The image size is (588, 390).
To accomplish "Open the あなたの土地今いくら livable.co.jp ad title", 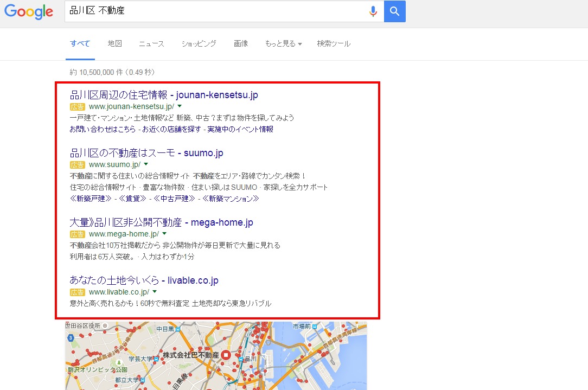I will (144, 280).
